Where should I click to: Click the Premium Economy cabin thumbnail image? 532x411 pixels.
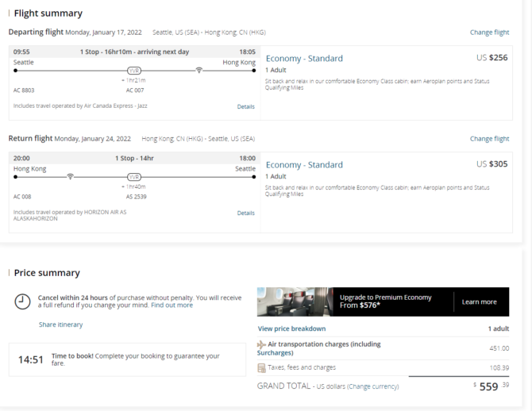pyautogui.click(x=295, y=302)
